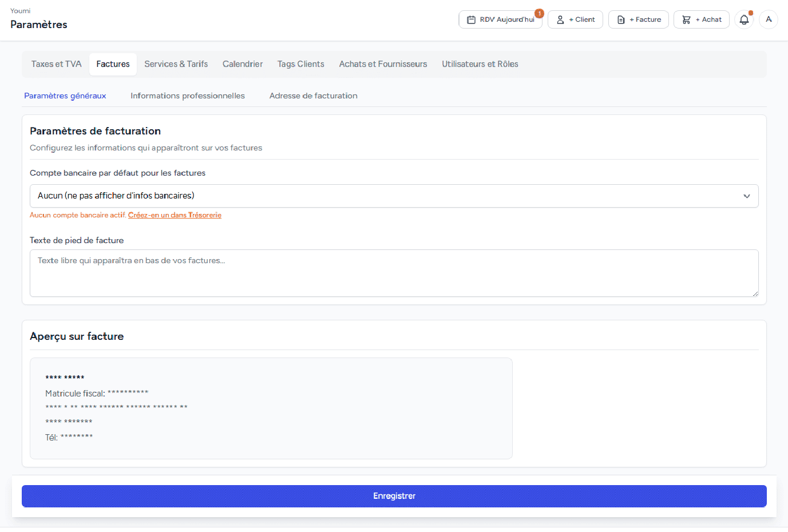Open the user avatar menu 'A'
The height and width of the screenshot is (532, 788).
769,19
